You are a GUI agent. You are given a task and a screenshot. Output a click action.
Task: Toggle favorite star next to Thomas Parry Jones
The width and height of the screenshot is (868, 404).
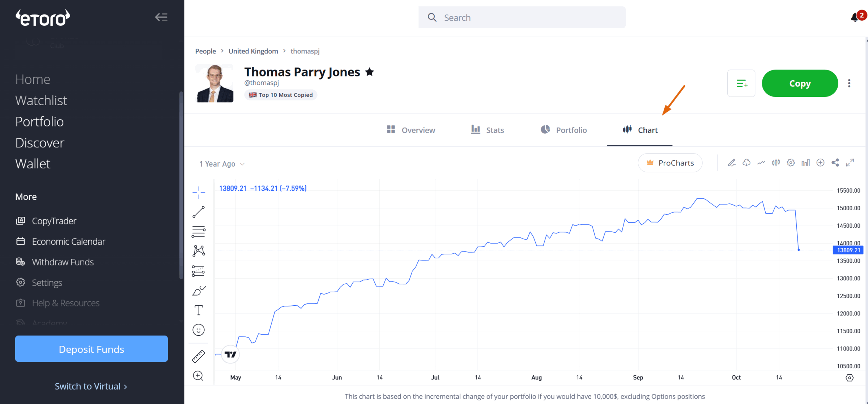[369, 72]
